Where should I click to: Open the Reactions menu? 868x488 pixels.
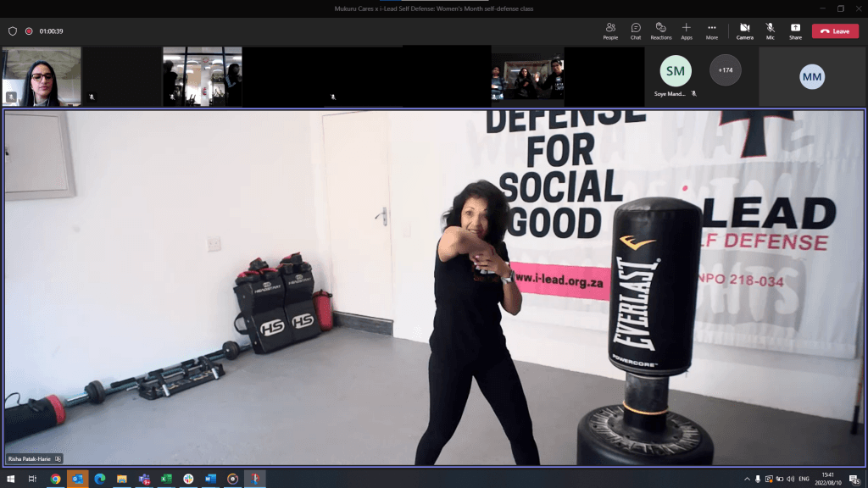coord(661,30)
